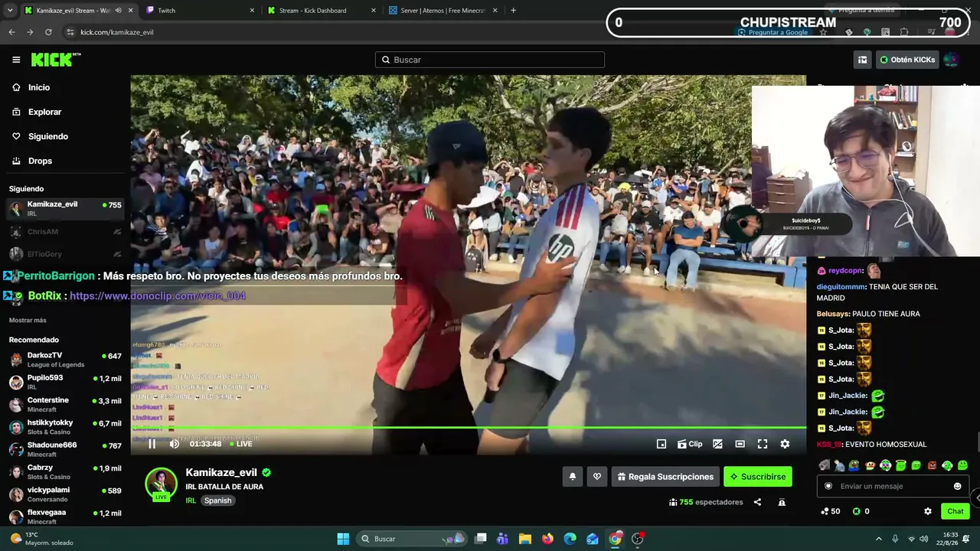Click Obtén KICKs button
The height and width of the screenshot is (551, 980).
coord(907,60)
